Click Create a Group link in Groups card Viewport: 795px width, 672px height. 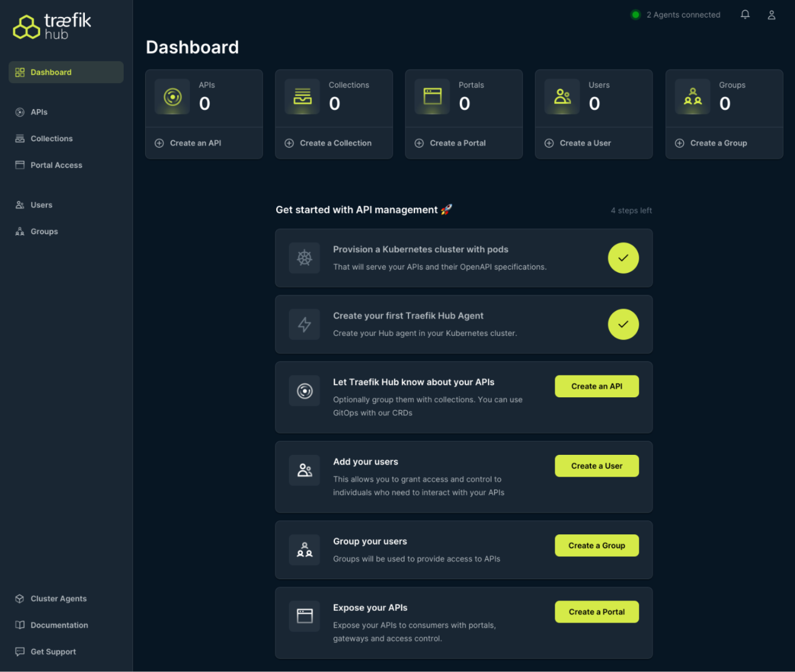[719, 143]
